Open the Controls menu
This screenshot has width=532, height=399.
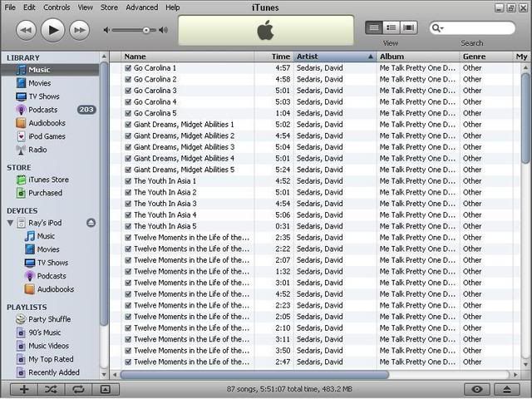pyautogui.click(x=57, y=7)
